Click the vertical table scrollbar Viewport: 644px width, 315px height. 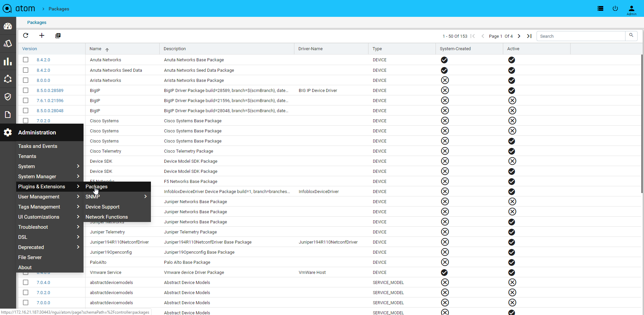point(642,124)
